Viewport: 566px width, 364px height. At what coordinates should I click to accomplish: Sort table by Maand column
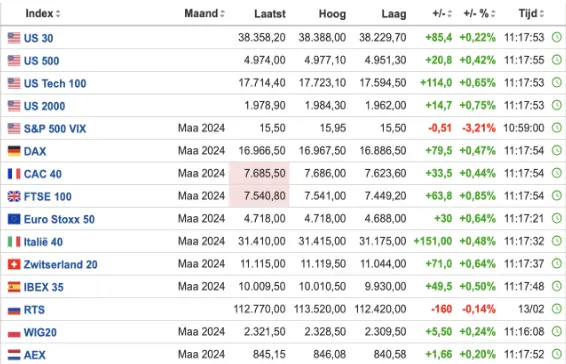pos(204,13)
